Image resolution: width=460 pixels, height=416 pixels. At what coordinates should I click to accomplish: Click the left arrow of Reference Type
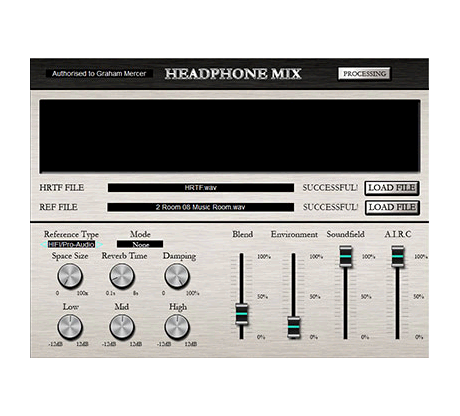tap(44, 244)
